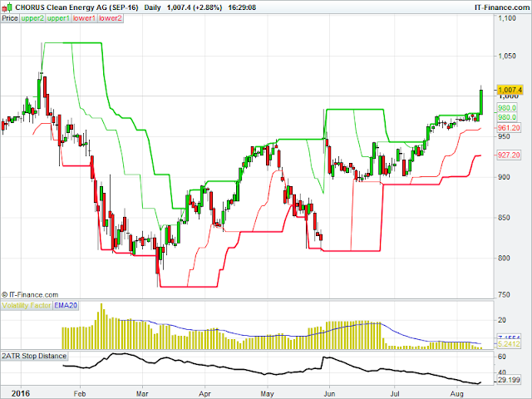The width and height of the screenshot is (532, 399).
Task: Click the 750 price axis label
Action: 504,295
